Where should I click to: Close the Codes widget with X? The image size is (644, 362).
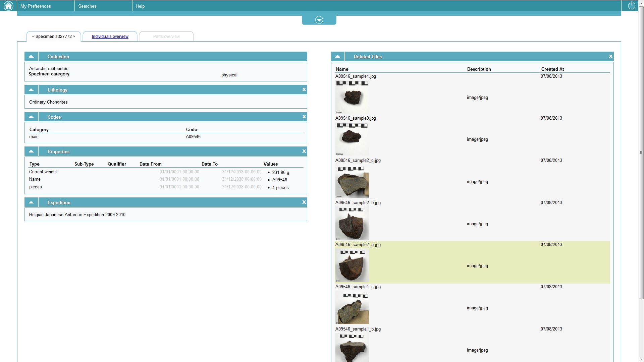point(304,117)
